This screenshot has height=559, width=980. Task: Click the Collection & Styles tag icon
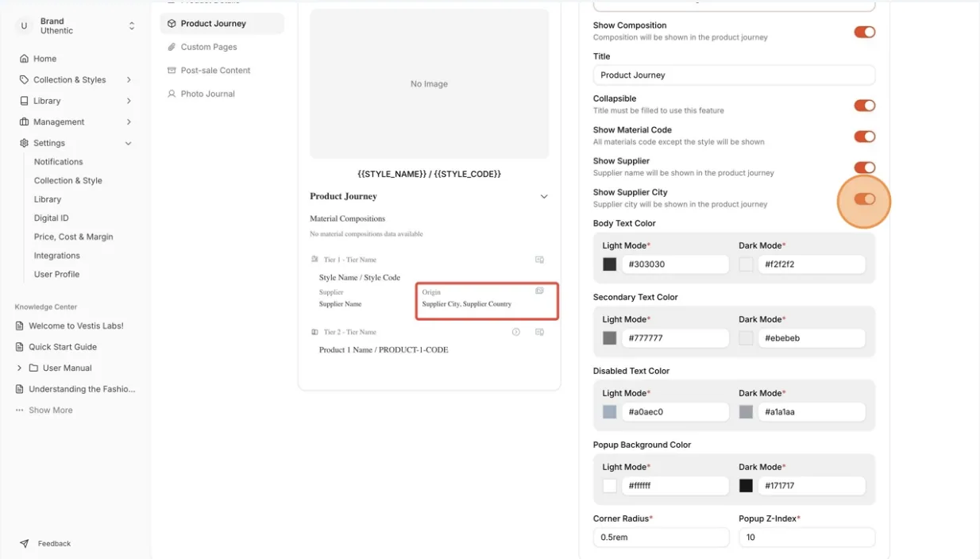point(24,79)
